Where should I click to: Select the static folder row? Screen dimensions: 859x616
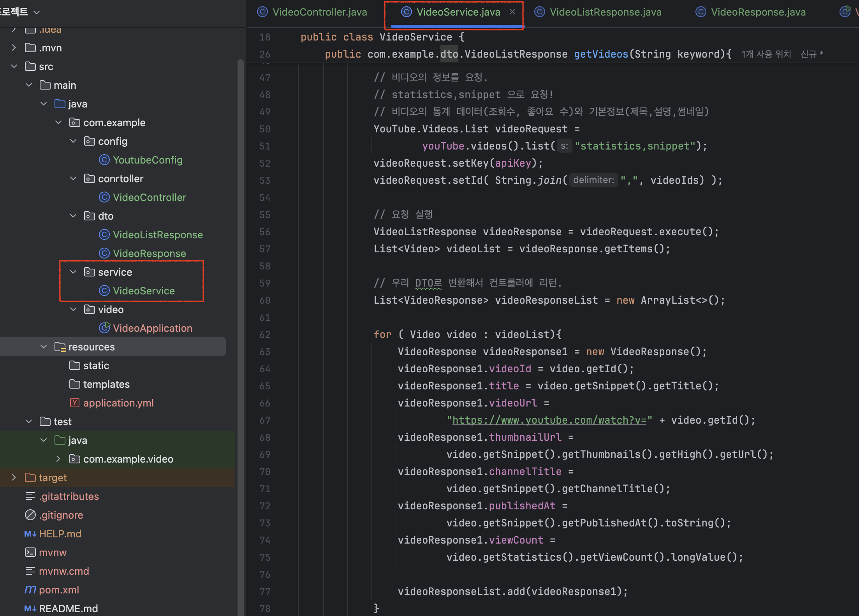point(118,366)
